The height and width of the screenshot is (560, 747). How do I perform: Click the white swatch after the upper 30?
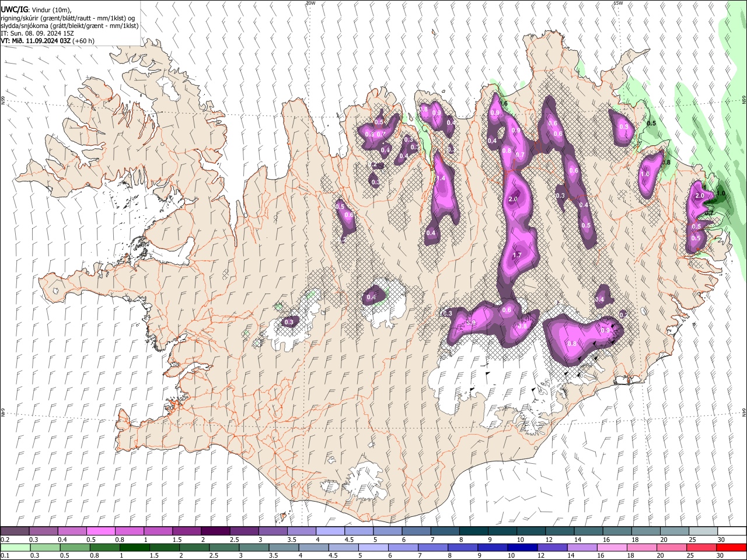pos(732,531)
